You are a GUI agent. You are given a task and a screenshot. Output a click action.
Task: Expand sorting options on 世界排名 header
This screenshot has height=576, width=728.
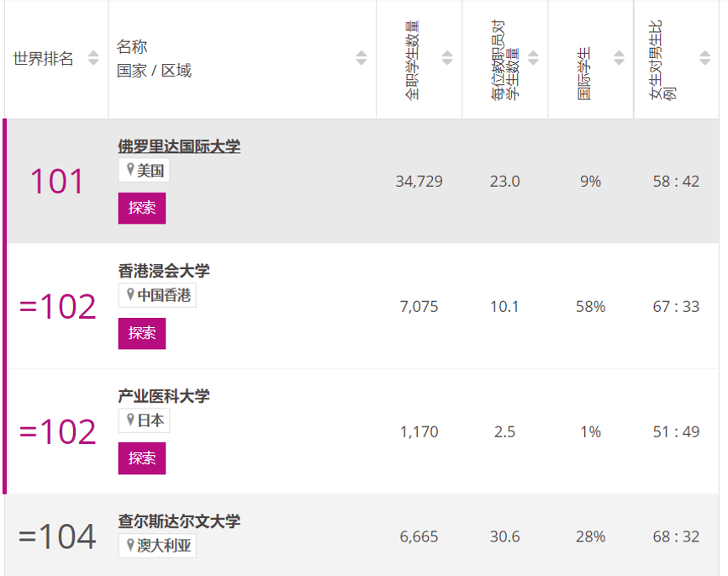[94, 59]
